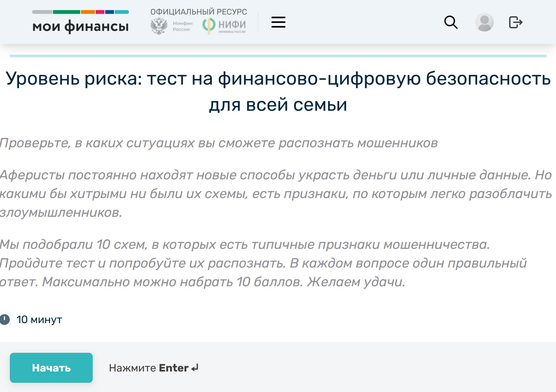Viewport: 556px width, 392px height.
Task: Click the 10 минут duration label
Action: tap(39, 320)
